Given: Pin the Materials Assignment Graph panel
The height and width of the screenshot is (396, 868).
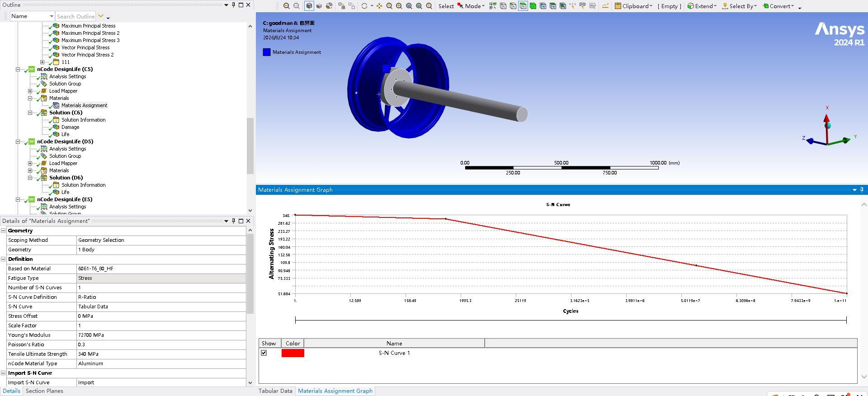Looking at the screenshot, I should coord(862,190).
